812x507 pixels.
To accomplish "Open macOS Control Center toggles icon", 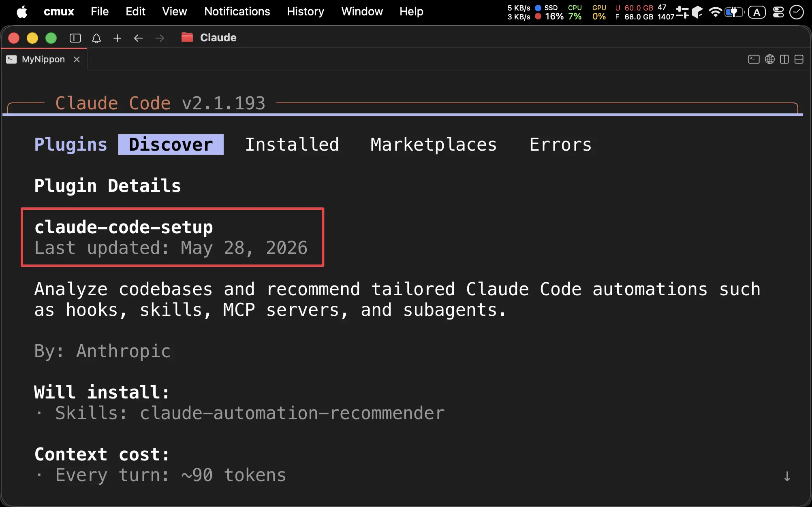I will [778, 12].
